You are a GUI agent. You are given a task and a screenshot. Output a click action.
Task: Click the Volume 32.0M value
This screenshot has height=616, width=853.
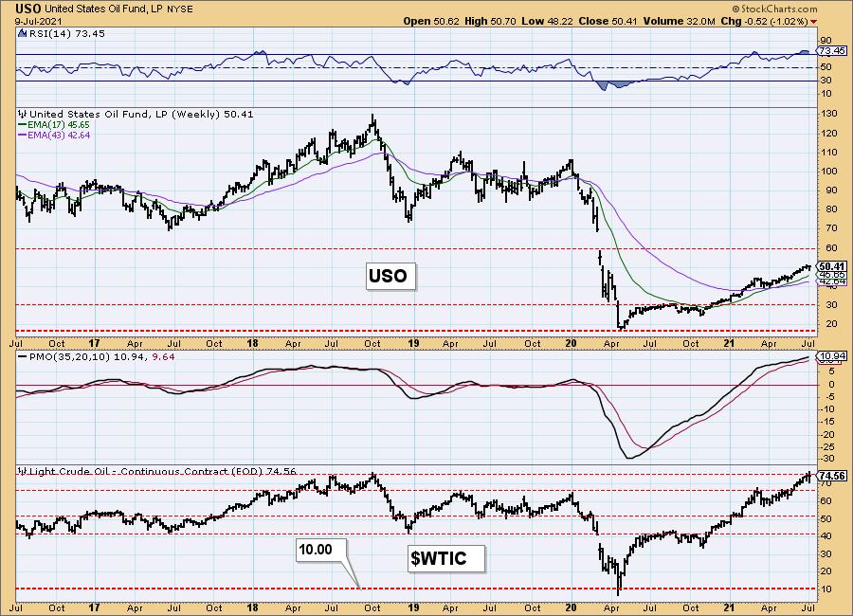[x=679, y=21]
